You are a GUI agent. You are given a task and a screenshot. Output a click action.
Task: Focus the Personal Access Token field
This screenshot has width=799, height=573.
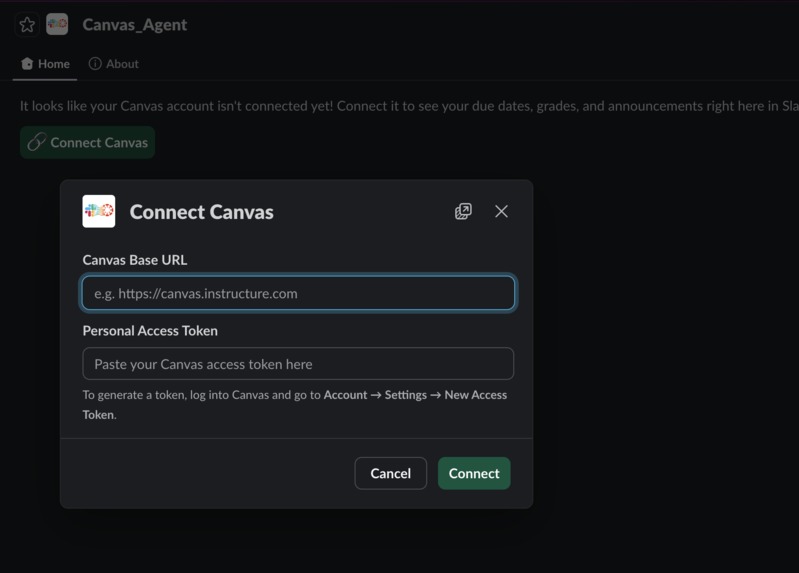pos(298,363)
